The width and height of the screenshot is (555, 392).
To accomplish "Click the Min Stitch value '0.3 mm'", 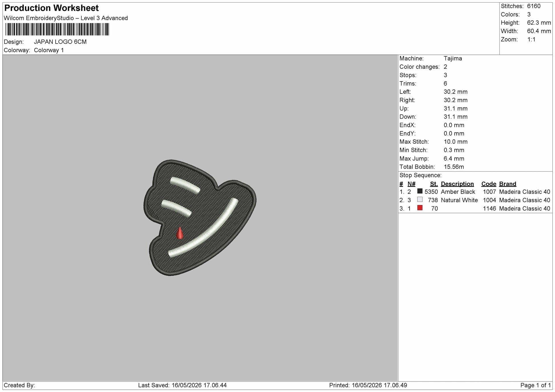I will (454, 150).
